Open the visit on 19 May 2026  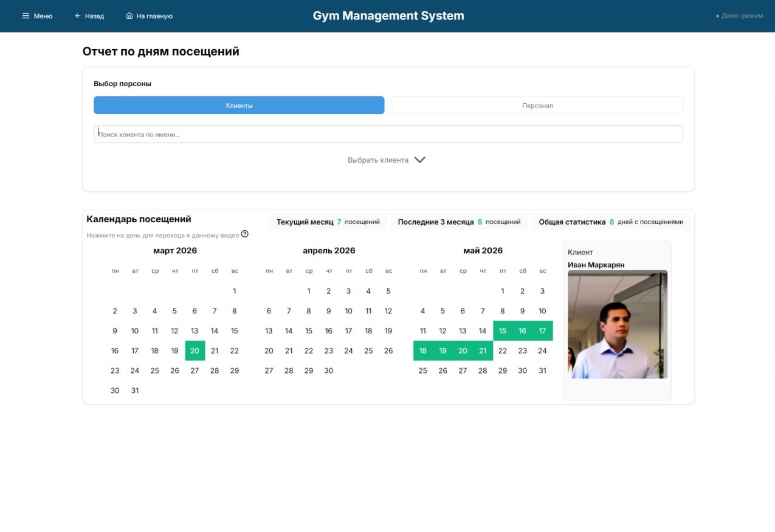[443, 350]
